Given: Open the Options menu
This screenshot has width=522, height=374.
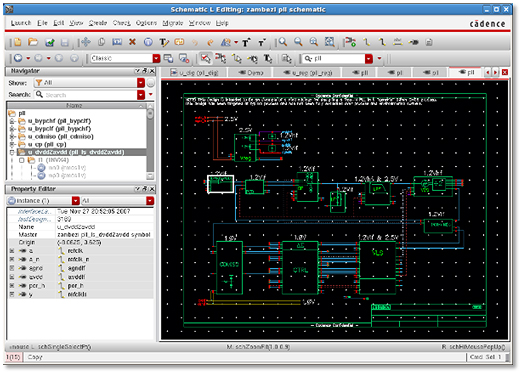Looking at the screenshot, I should (146, 23).
